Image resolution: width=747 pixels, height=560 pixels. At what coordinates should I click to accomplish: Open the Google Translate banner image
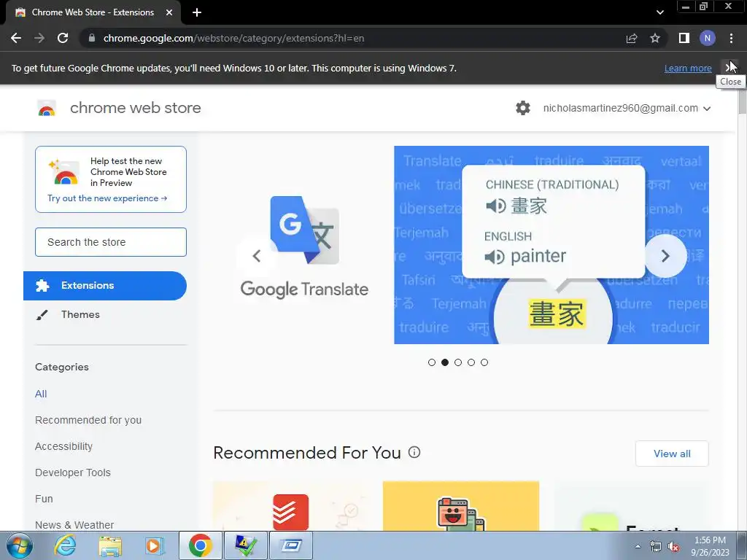(x=551, y=245)
